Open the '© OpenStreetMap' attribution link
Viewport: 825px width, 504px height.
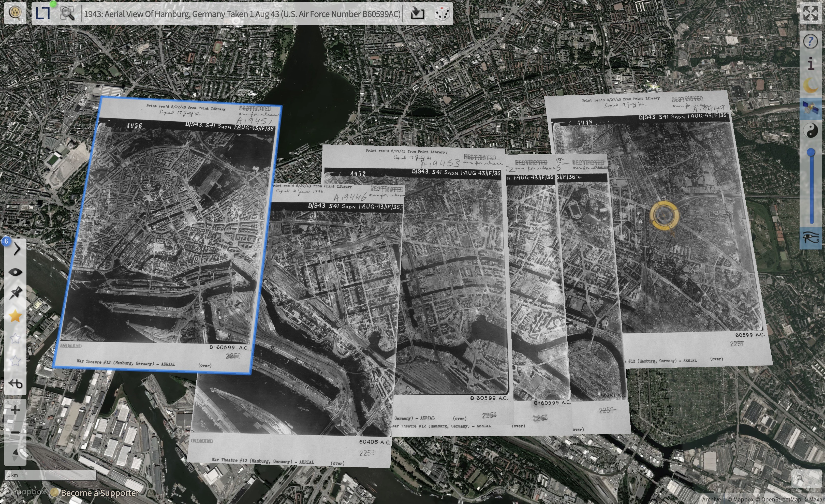click(x=778, y=499)
